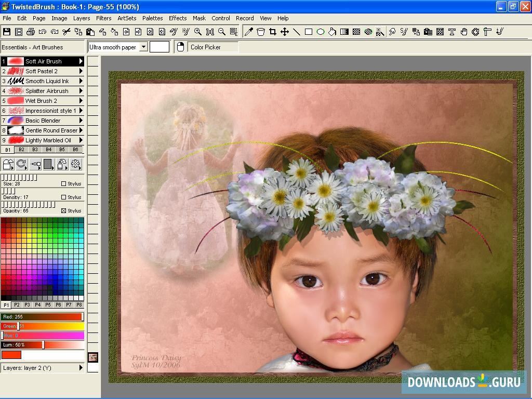Expand the Basic Blender arrow
Viewport: 532px width, 399px height.
click(x=81, y=120)
